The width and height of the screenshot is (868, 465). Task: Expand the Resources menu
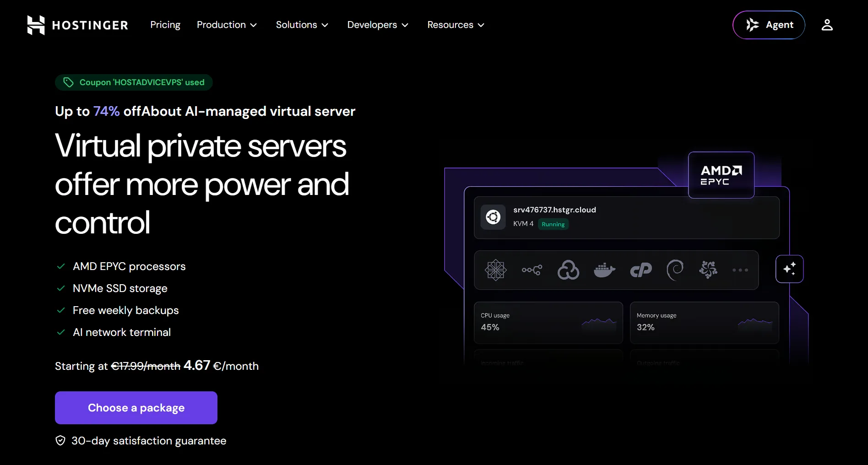tap(456, 25)
